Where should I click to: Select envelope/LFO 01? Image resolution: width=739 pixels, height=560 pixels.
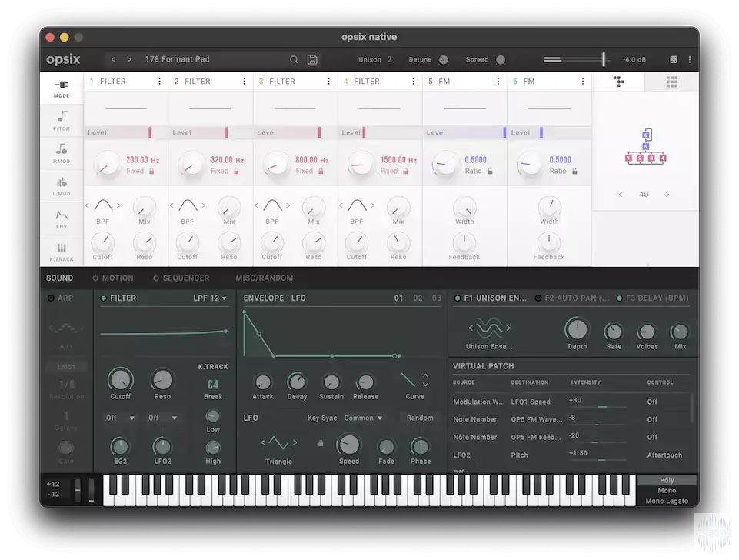click(398, 298)
